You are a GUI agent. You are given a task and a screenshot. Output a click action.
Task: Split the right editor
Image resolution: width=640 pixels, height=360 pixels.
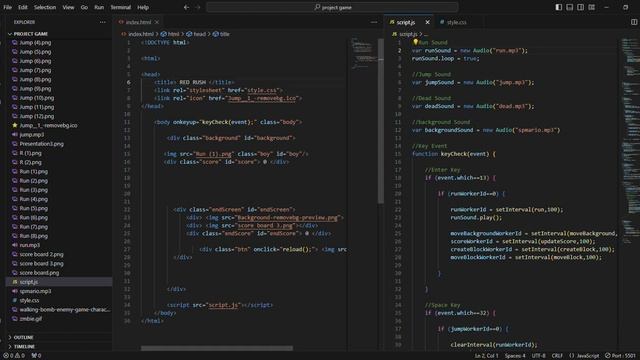tap(634, 22)
